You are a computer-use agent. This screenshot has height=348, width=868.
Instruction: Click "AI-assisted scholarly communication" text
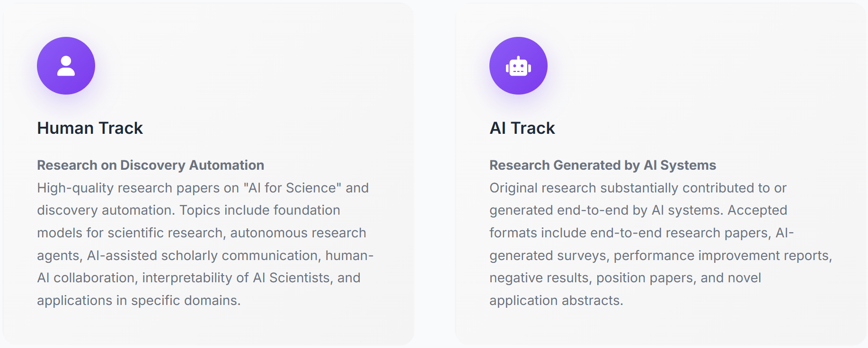(202, 255)
